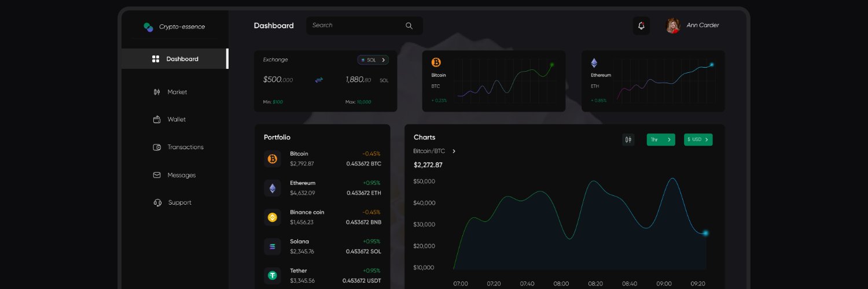Click the 0.453672 USDT balance
The width and height of the screenshot is (868, 289).
(x=362, y=281)
